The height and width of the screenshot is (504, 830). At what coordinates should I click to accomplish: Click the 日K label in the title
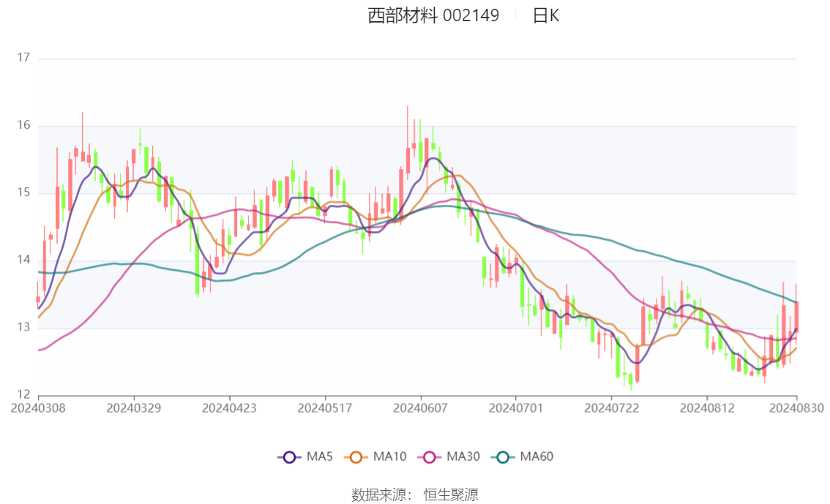[546, 15]
